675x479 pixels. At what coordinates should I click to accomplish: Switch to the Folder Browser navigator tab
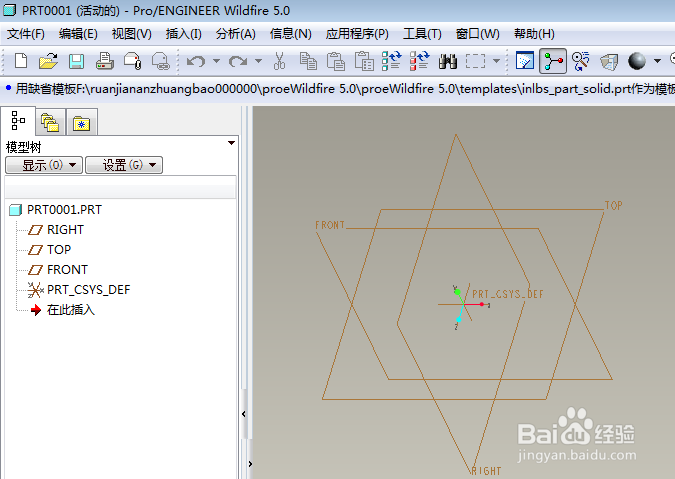[x=50, y=123]
